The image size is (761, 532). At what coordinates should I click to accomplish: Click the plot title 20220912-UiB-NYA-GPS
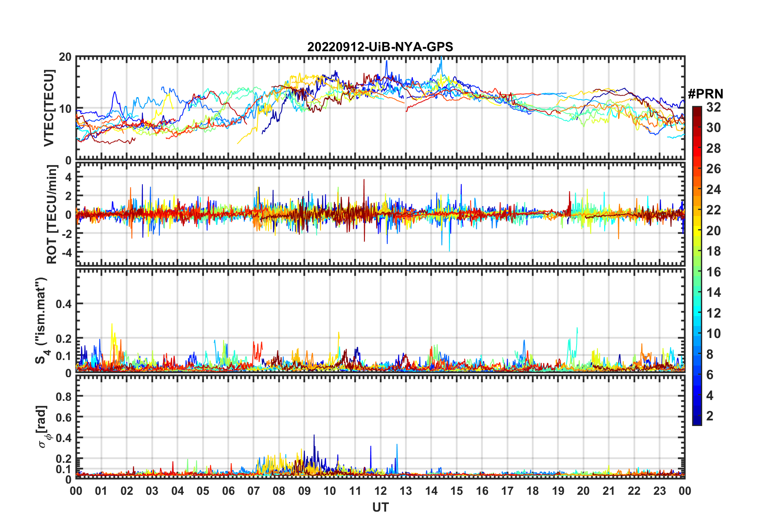[380, 47]
